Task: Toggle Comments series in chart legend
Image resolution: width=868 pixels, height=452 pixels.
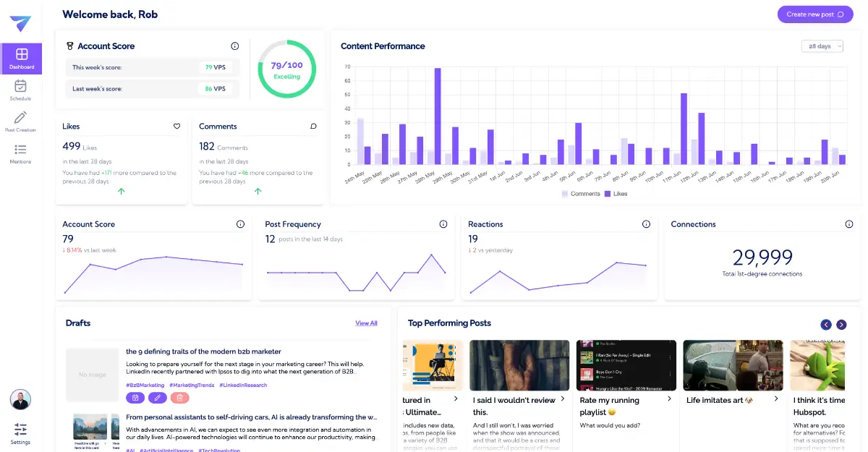Action: tap(580, 194)
